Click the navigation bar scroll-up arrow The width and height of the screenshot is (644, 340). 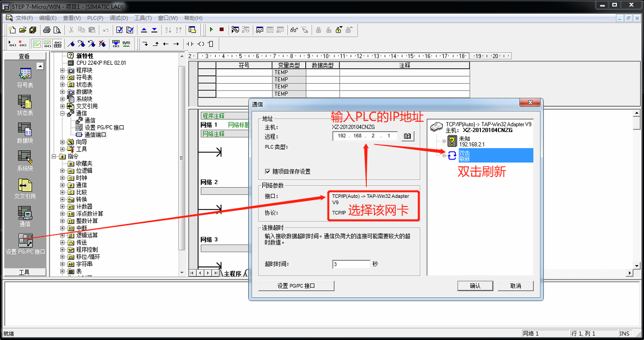(40, 66)
